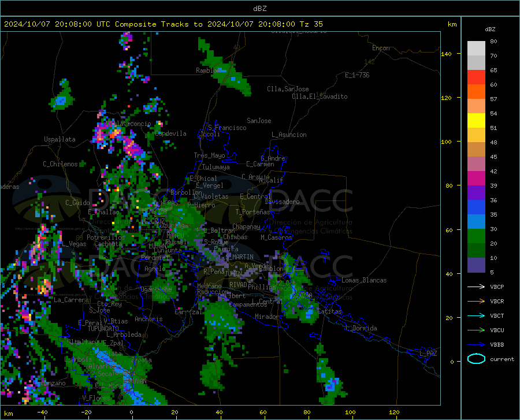Click the 'Medrano' place label
520x420 pixels.
coord(209,286)
